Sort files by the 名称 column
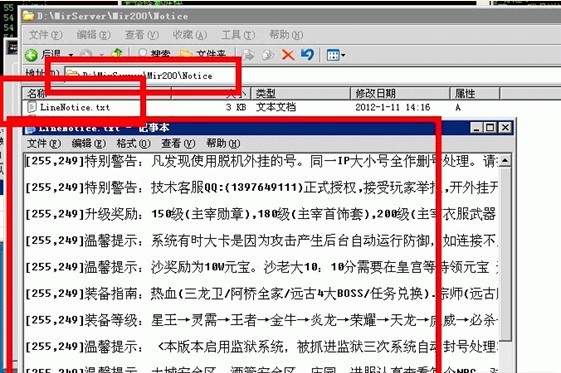The height and width of the screenshot is (373, 561). point(96,93)
